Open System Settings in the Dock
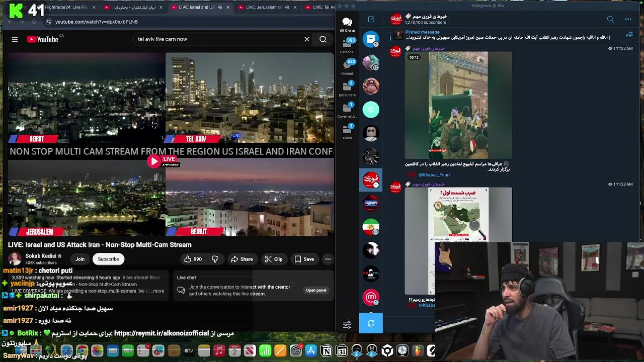Screen dimensions: 644x362 (x=296, y=351)
